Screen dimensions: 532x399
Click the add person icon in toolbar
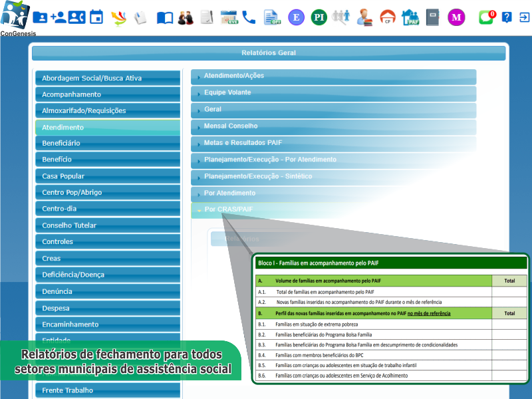click(x=59, y=17)
